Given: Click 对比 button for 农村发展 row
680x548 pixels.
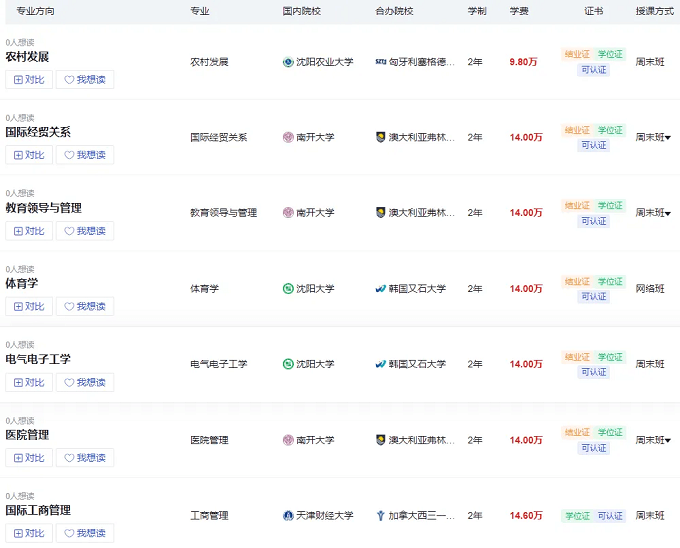Looking at the screenshot, I should pos(29,79).
